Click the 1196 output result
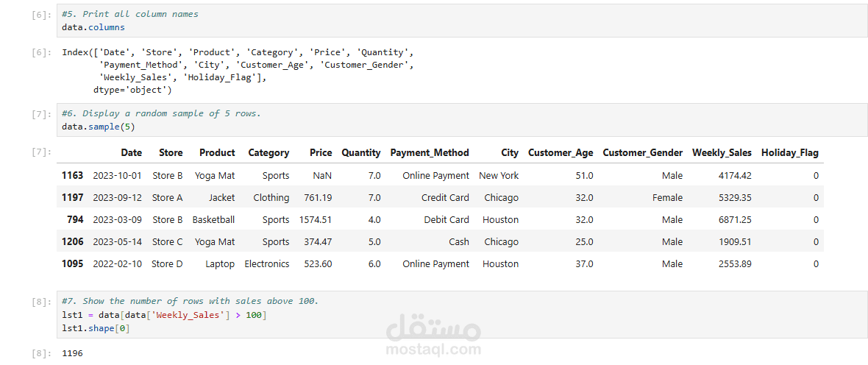Screen dimensions: 868x365 click(73, 354)
